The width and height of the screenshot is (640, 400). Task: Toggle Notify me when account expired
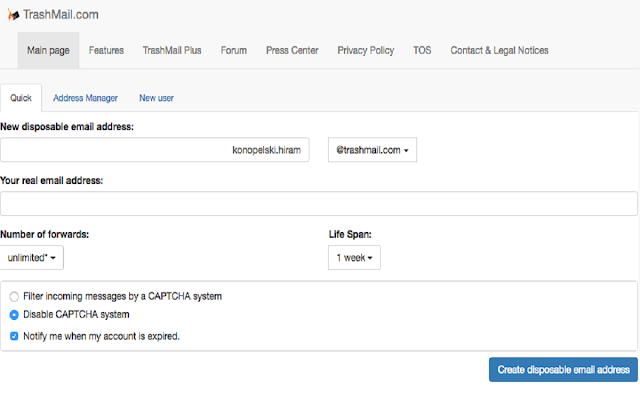point(14,336)
